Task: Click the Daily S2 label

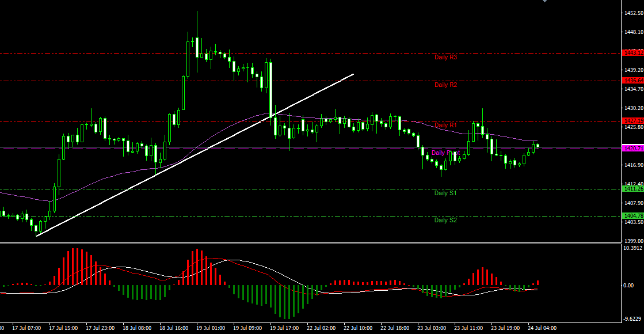Action: click(445, 220)
